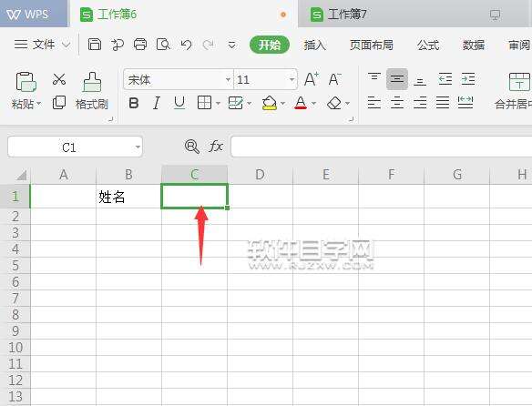
Task: Open the Paste dropdown arrow
Action: coord(38,103)
